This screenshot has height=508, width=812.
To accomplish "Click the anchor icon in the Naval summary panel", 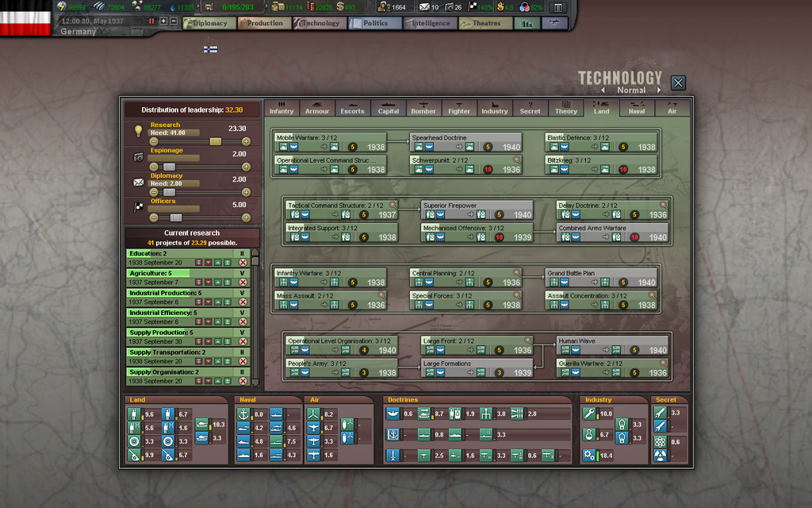I will (x=243, y=414).
